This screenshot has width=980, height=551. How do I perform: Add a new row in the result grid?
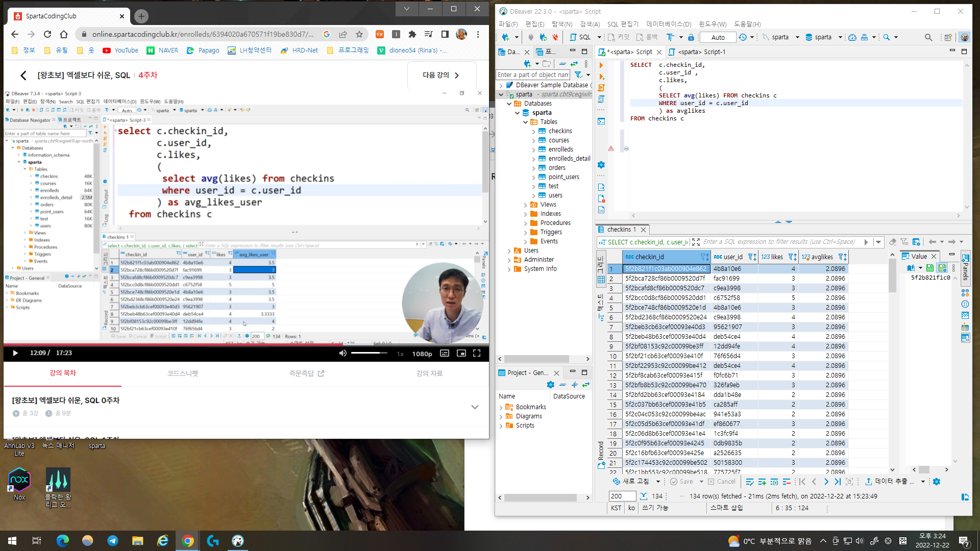point(762,482)
